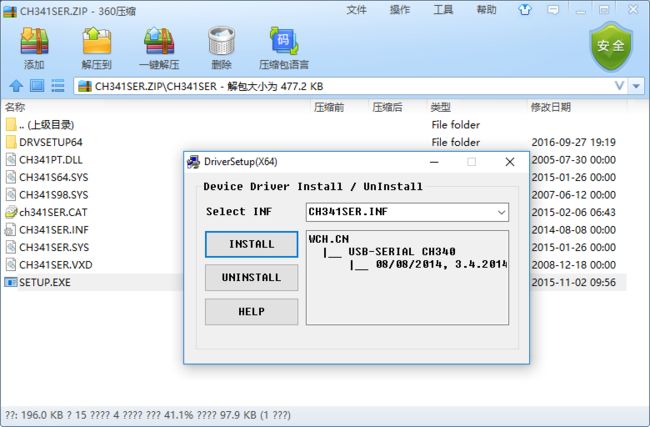The height and width of the screenshot is (427, 650).
Task: Expand the Select INF combo box
Action: click(x=501, y=212)
